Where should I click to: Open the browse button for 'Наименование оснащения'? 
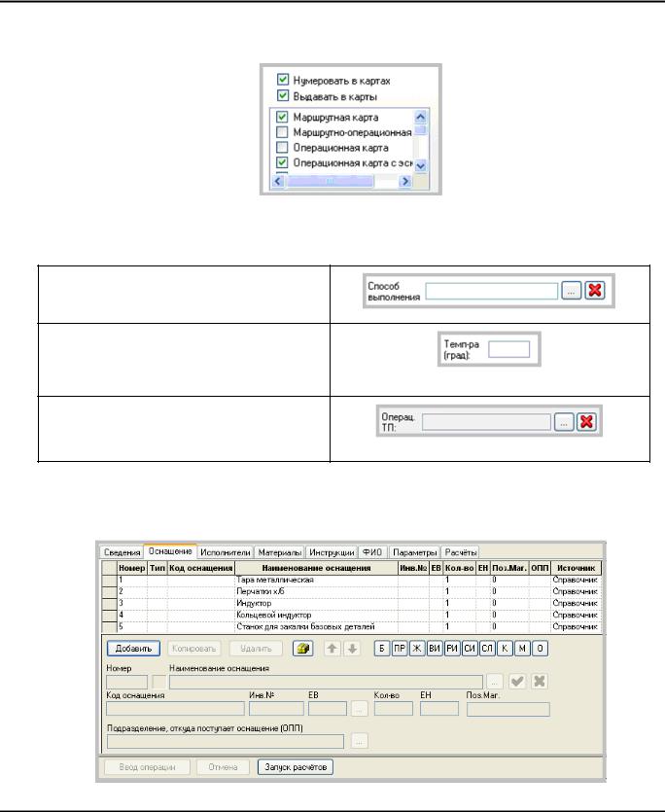click(495, 682)
